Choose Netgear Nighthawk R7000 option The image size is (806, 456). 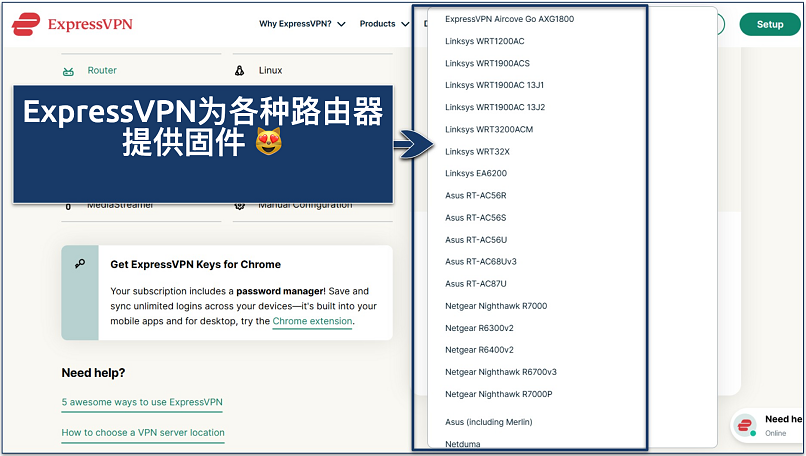(496, 305)
